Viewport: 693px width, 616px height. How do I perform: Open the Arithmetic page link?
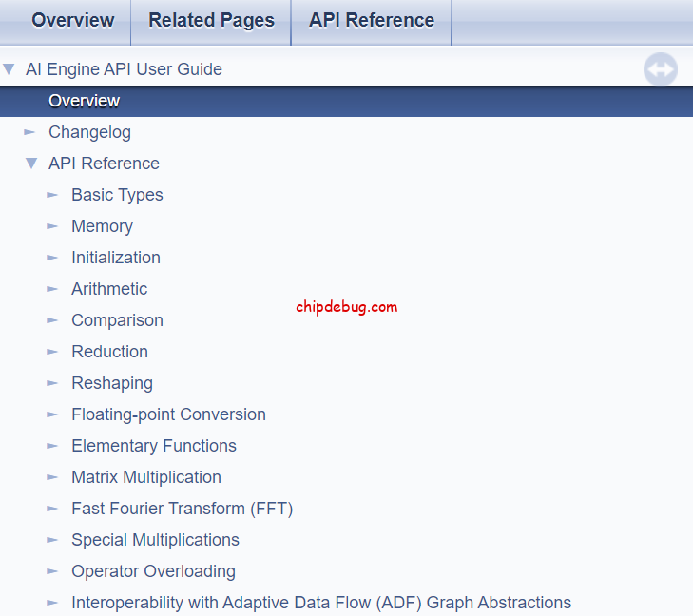pos(109,289)
